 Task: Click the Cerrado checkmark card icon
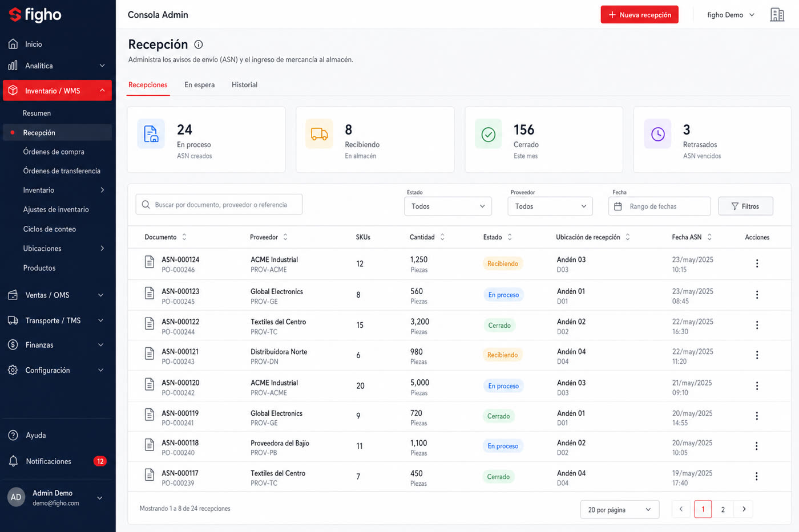(x=489, y=134)
